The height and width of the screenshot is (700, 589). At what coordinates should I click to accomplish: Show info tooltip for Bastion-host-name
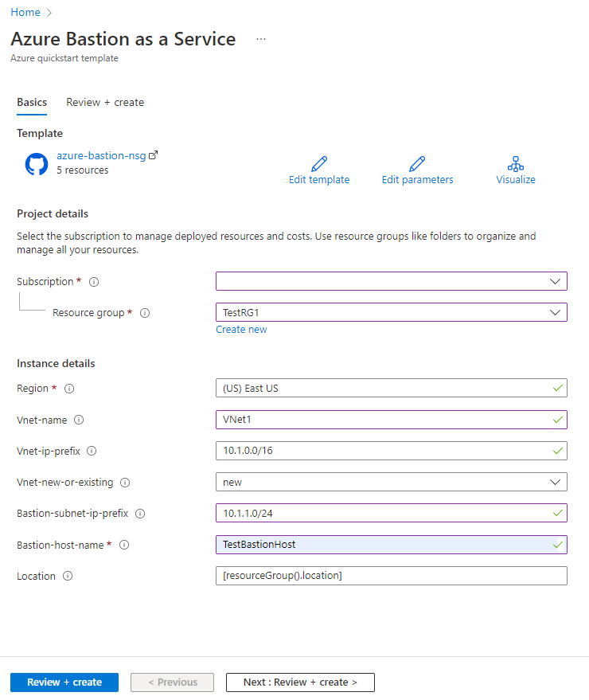(x=124, y=545)
